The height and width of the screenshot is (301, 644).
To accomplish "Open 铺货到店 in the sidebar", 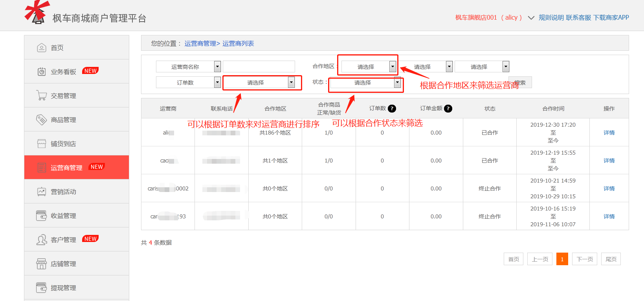I will pyautogui.click(x=77, y=144).
